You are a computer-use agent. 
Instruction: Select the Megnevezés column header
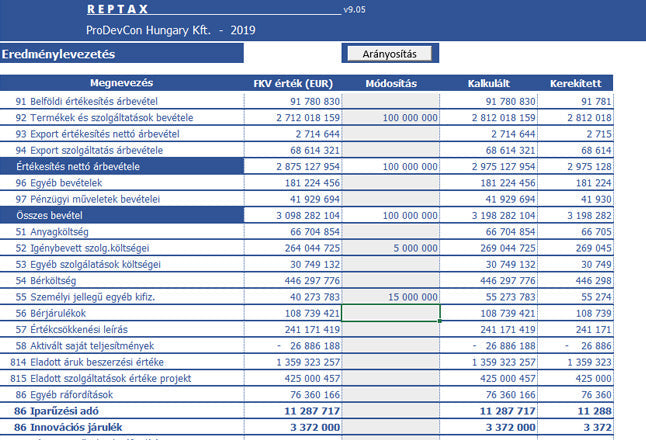coord(121,83)
